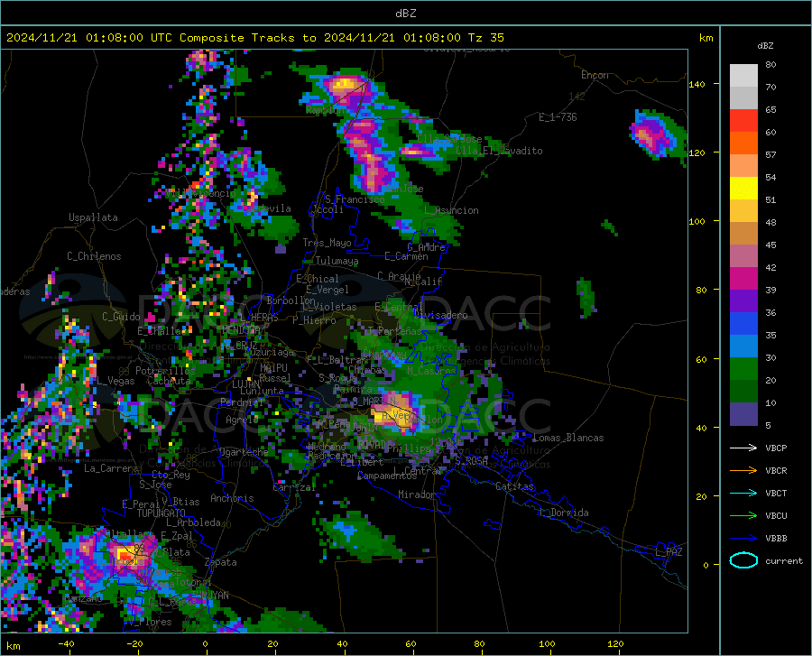Screen dimensions: 812x656
Task: Select the light blue 30–35 dBZ swatch
Action: [x=743, y=346]
